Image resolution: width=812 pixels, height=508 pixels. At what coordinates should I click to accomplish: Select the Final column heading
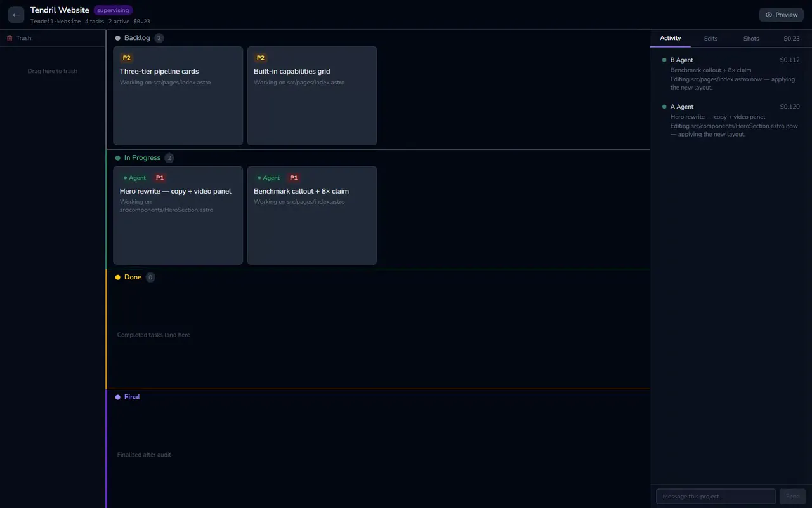132,398
